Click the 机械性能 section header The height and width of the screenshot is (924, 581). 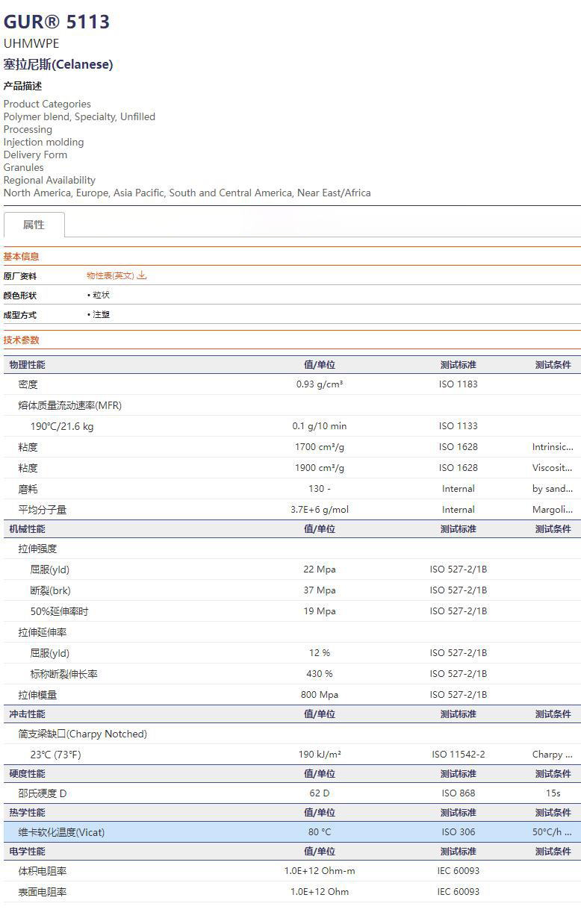click(x=28, y=529)
